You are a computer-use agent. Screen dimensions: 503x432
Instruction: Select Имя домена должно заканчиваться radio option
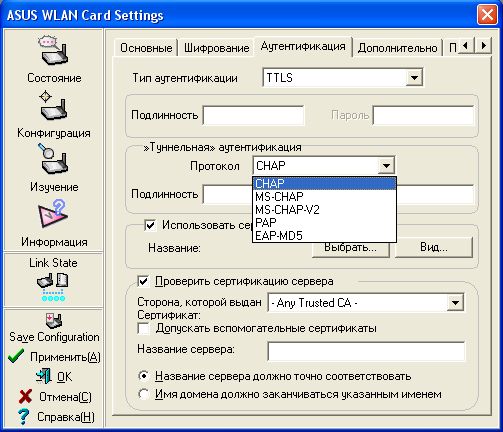(144, 394)
